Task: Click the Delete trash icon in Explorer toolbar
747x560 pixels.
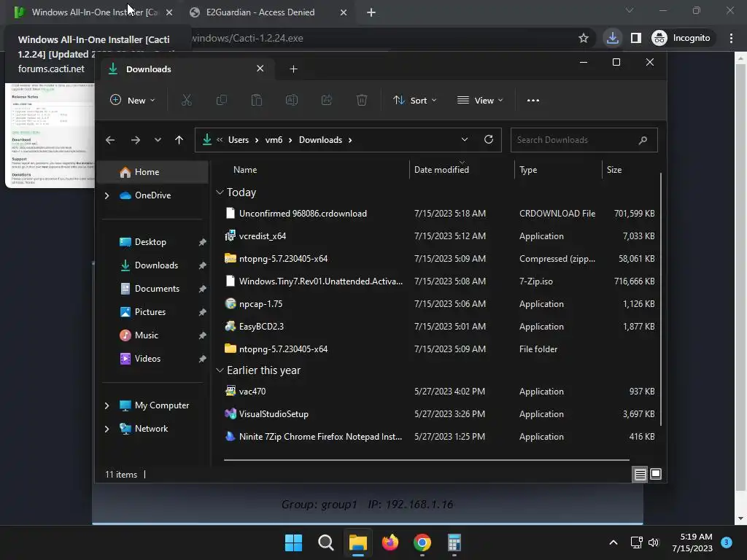Action: coord(362,100)
